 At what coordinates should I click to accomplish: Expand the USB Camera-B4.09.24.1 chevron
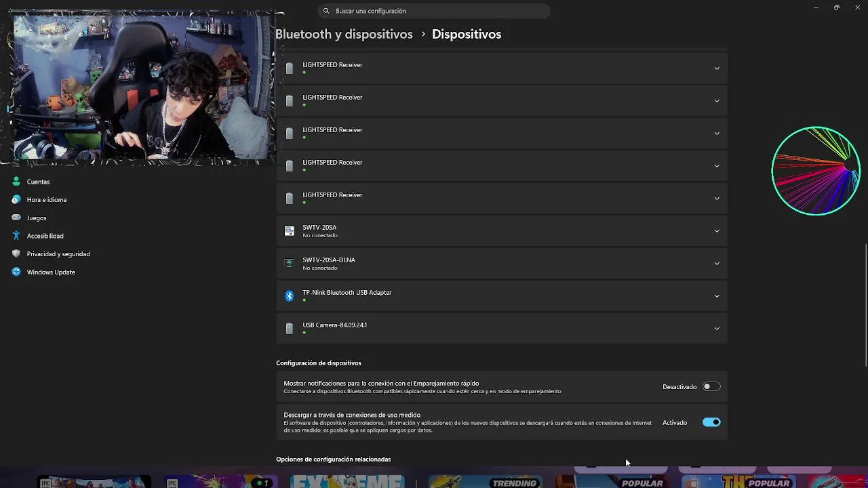click(717, 329)
